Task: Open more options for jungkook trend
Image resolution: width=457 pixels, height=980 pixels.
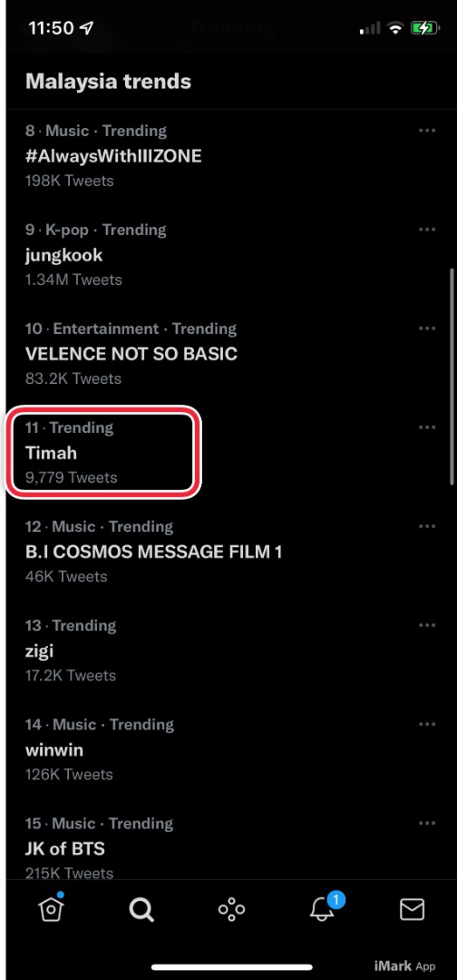Action: (x=427, y=230)
